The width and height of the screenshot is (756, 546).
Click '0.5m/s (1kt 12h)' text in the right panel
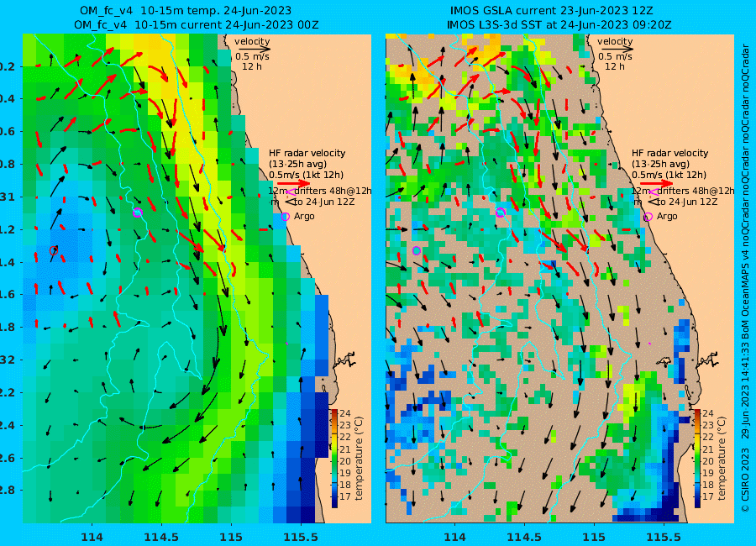[669, 175]
